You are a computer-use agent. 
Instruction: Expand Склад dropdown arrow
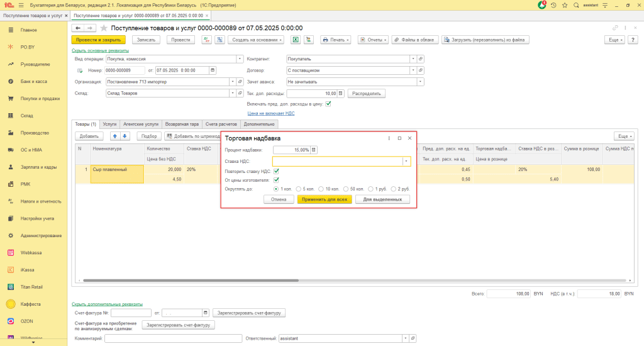[x=233, y=93]
